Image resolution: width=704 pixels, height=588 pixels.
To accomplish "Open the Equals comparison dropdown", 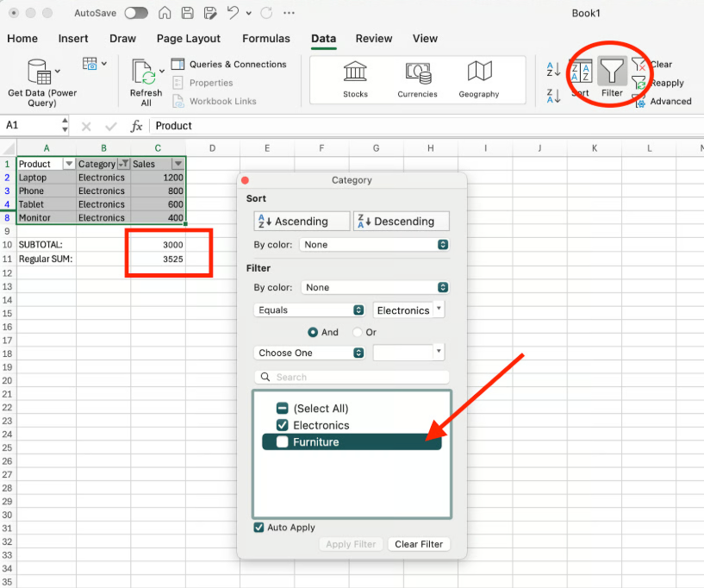I will pos(308,309).
